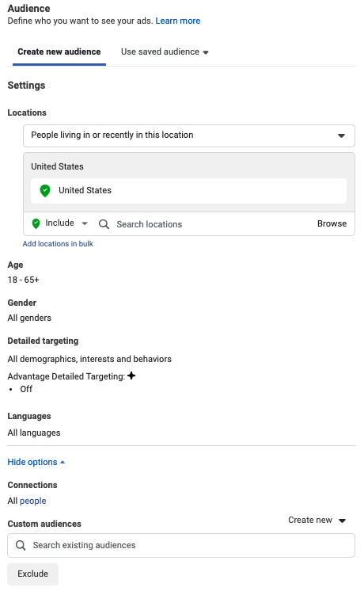The image size is (364, 591).
Task: Click the Exclude button
Action: (32, 574)
